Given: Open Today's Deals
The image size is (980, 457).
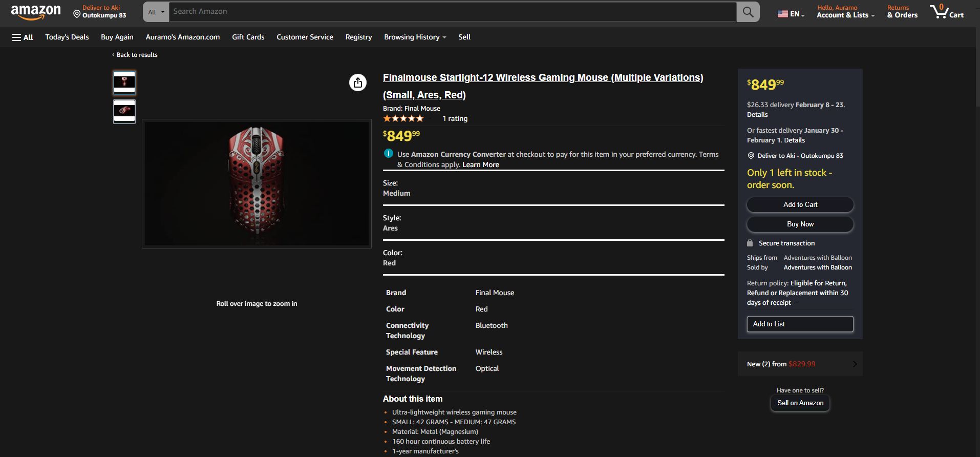Looking at the screenshot, I should coord(67,37).
